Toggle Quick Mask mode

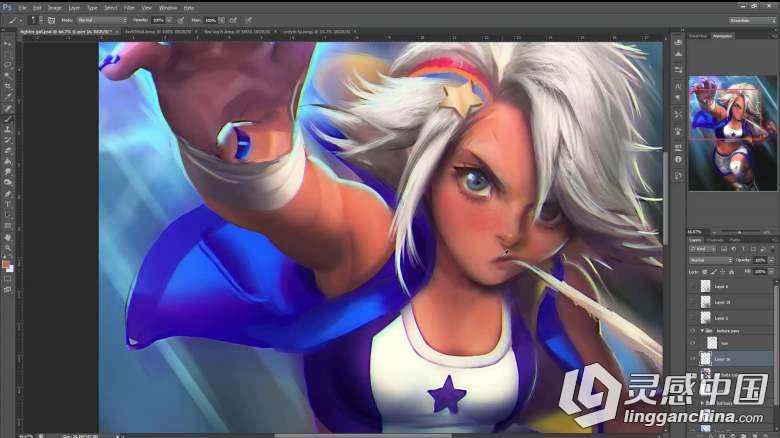click(x=7, y=279)
